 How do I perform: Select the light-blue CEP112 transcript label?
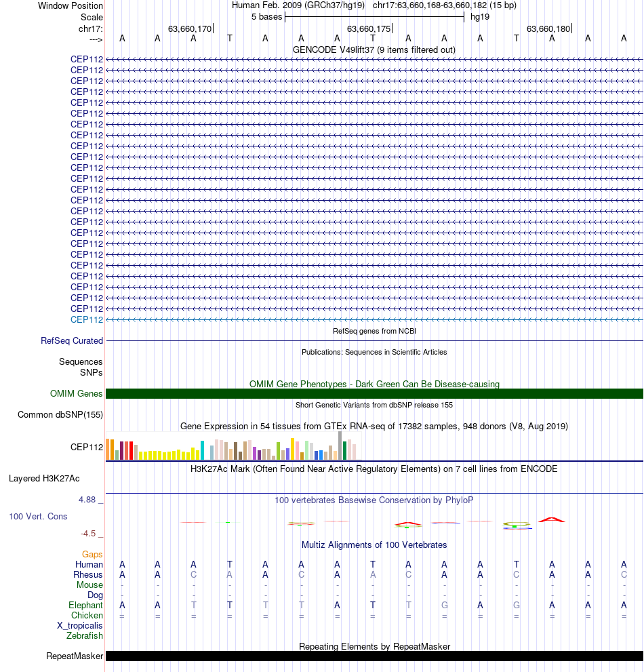[x=87, y=319]
